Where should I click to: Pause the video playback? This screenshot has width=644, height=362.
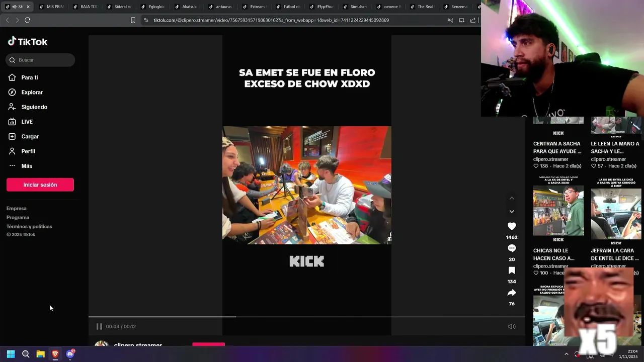tap(99, 326)
